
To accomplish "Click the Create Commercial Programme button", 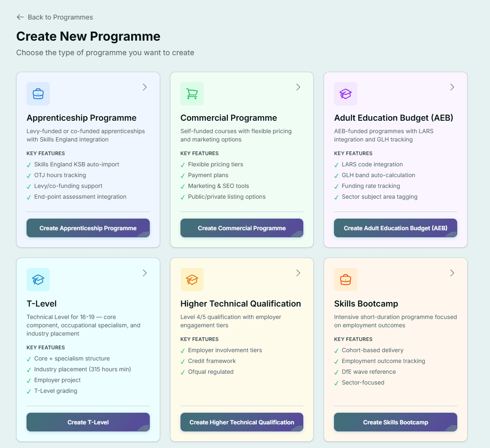I will pos(241,228).
